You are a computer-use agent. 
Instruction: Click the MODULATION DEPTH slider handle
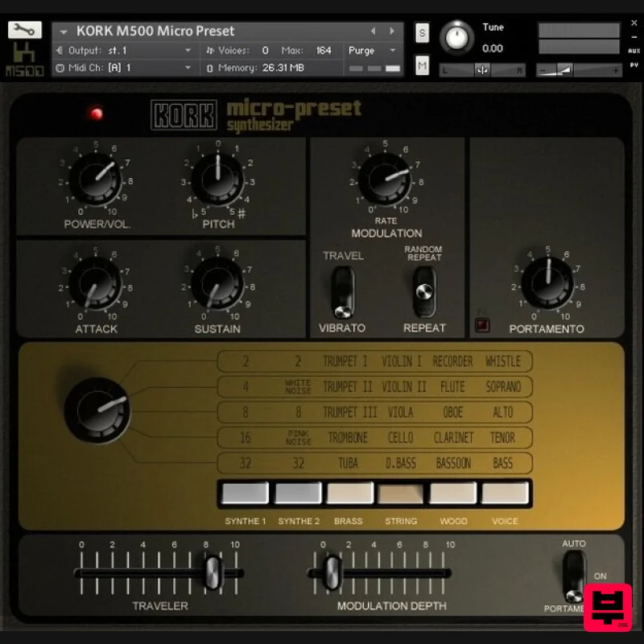332,572
